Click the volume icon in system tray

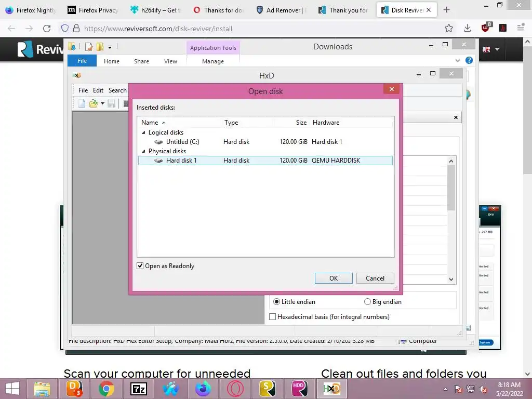coord(483,389)
